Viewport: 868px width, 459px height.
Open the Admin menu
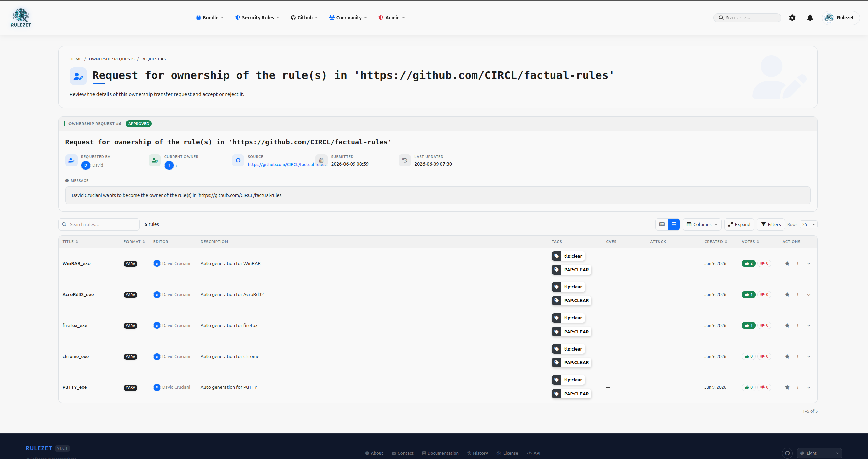click(392, 18)
